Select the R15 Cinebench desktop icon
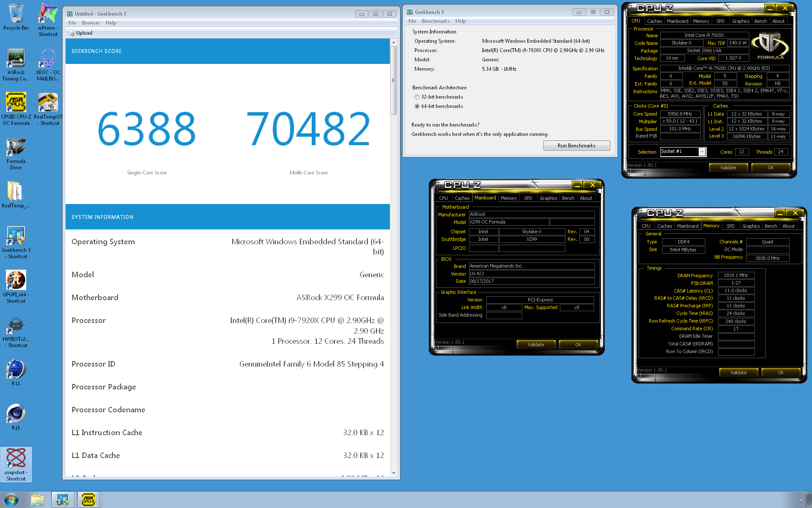The image size is (812, 508). coord(16,417)
